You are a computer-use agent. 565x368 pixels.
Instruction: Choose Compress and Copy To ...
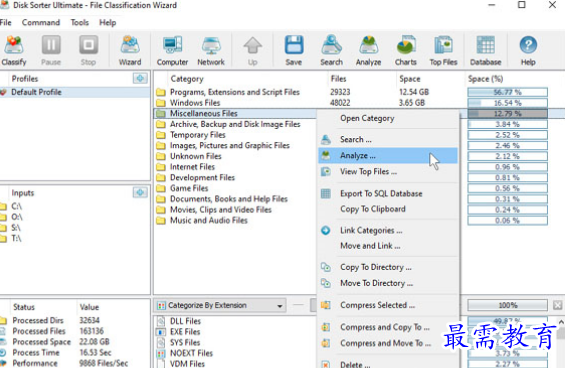388,327
